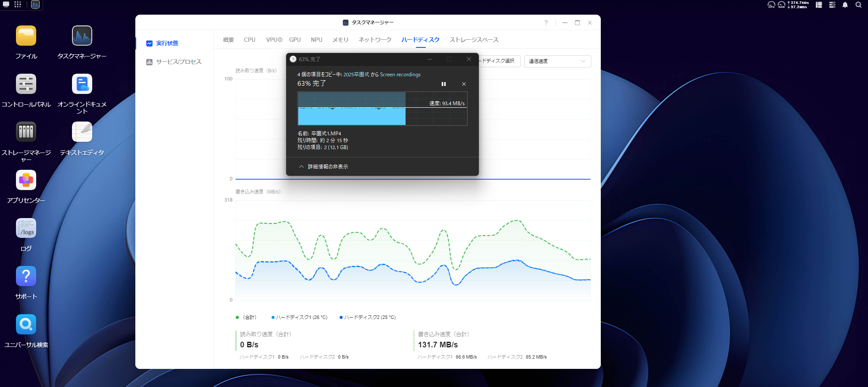Pause the file copy operation
The image size is (868, 387).
(443, 84)
